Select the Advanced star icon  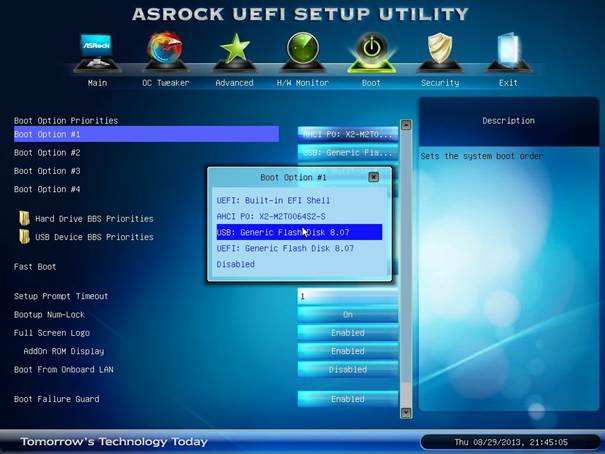[234, 50]
